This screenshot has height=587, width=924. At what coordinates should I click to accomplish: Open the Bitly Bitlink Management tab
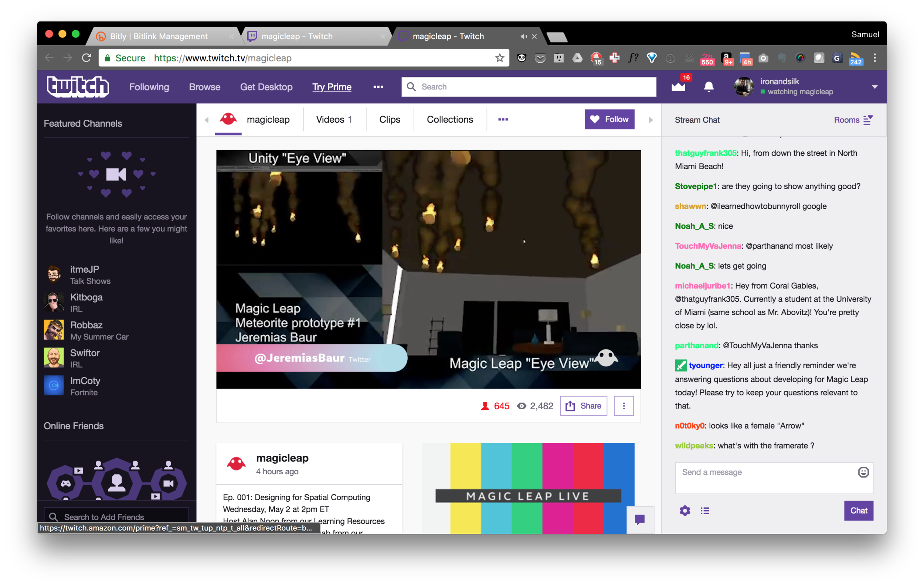[159, 36]
